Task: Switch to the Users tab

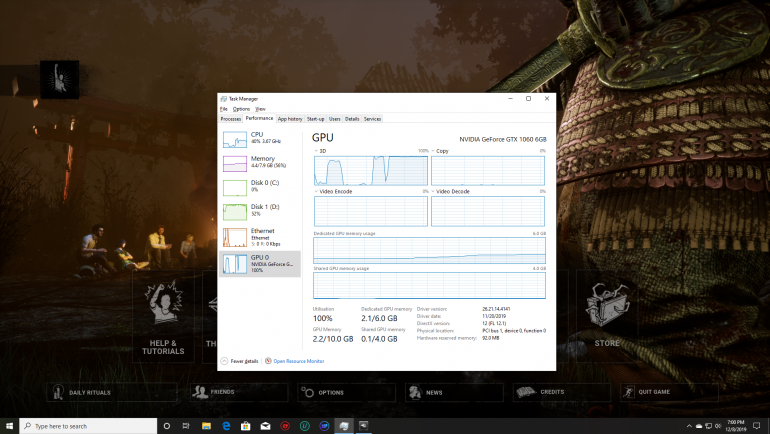Action: [x=334, y=119]
